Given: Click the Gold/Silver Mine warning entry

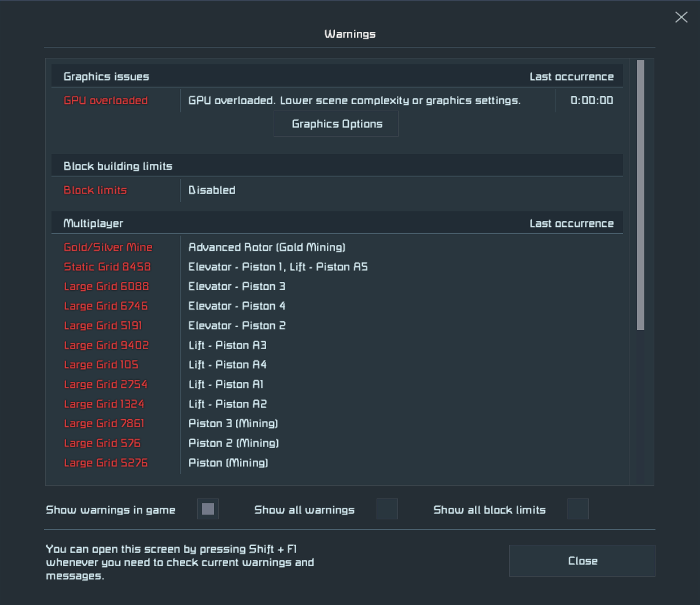Looking at the screenshot, I should tap(108, 247).
